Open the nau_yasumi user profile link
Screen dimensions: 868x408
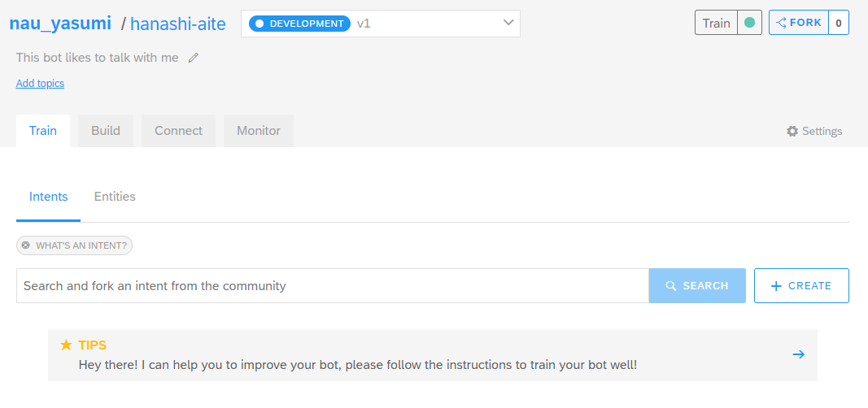[60, 24]
